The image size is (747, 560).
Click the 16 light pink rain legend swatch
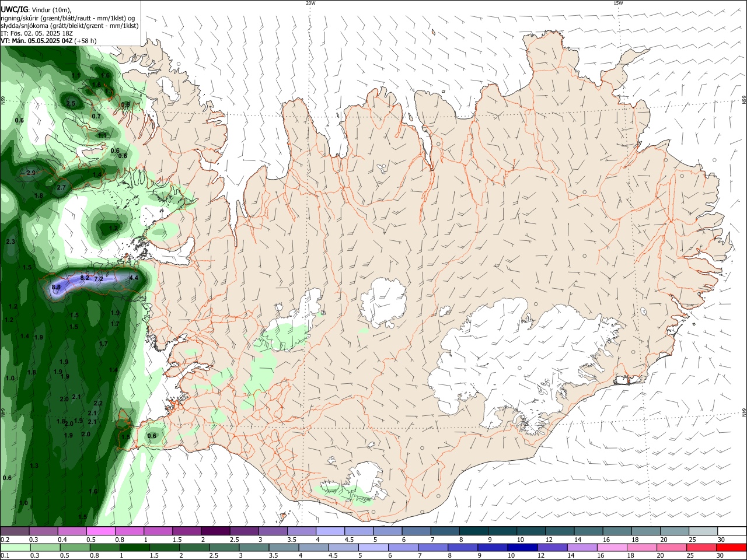pos(612,547)
